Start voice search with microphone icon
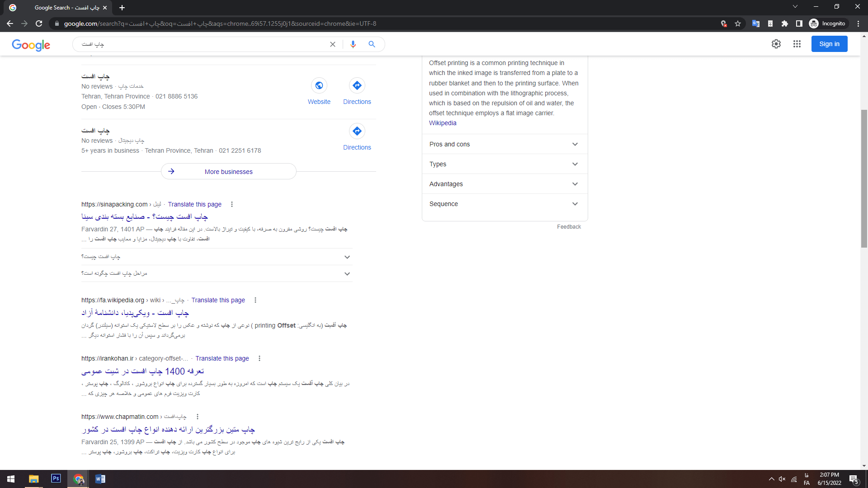Image resolution: width=868 pixels, height=488 pixels. [353, 44]
